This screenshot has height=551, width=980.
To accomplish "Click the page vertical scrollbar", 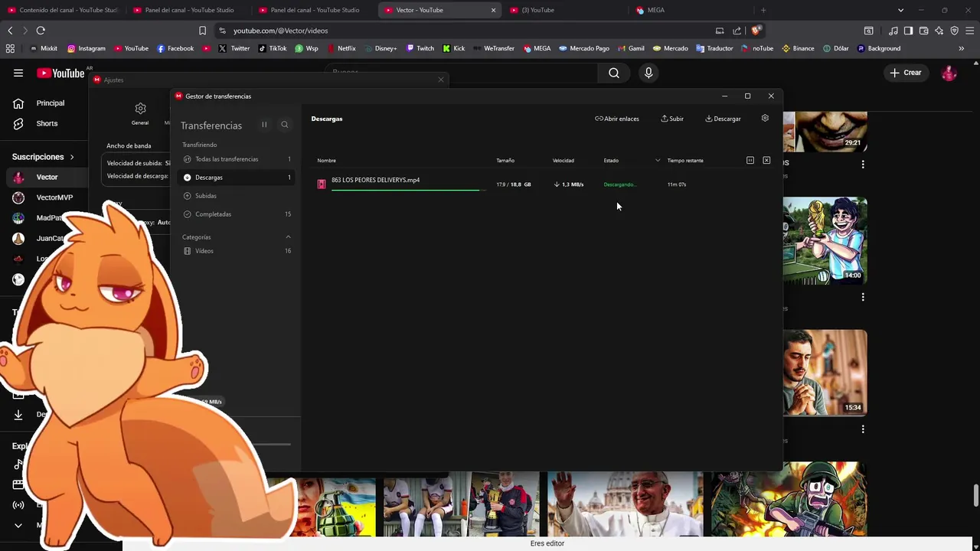I will [975, 495].
